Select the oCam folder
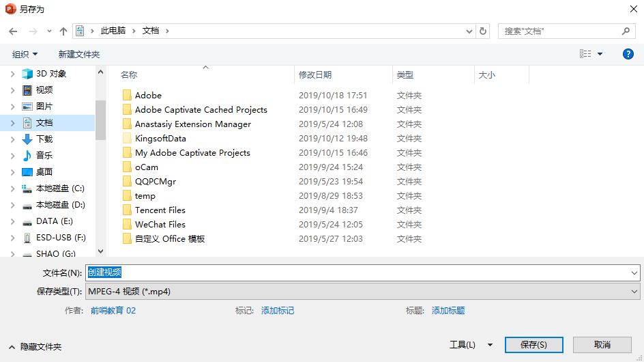The height and width of the screenshot is (362, 644). tap(146, 167)
